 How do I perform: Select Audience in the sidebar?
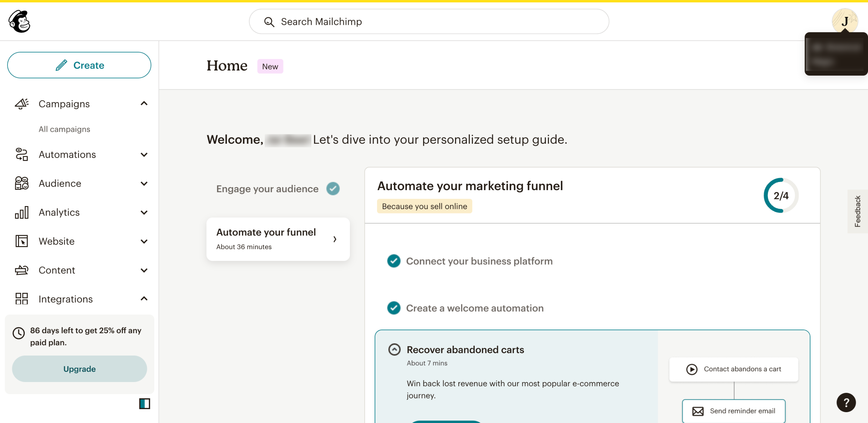(60, 183)
